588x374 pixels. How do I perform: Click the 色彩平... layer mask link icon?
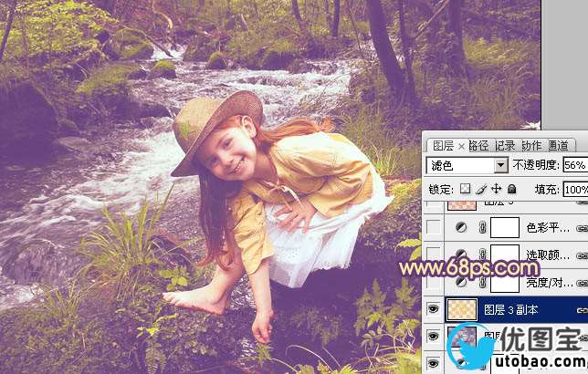click(x=483, y=227)
